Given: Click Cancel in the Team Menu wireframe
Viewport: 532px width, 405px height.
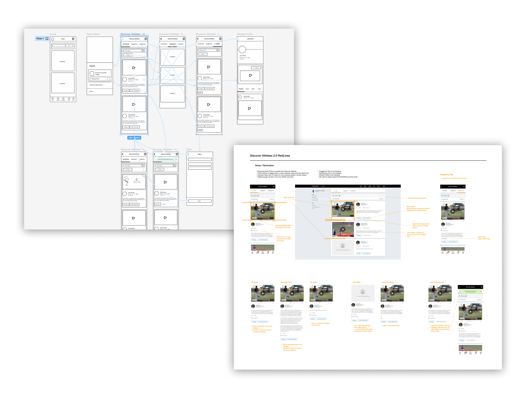Looking at the screenshot, I should 91,91.
